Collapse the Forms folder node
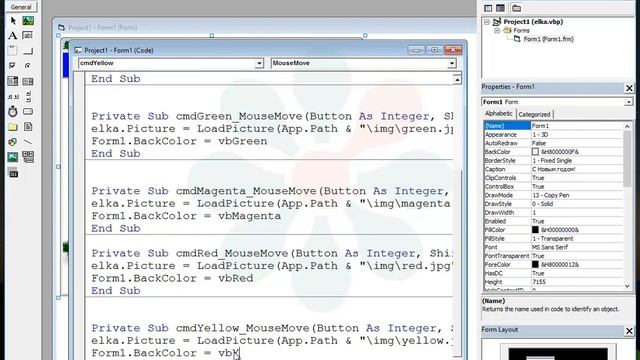This screenshot has height=360, width=640. (x=497, y=31)
